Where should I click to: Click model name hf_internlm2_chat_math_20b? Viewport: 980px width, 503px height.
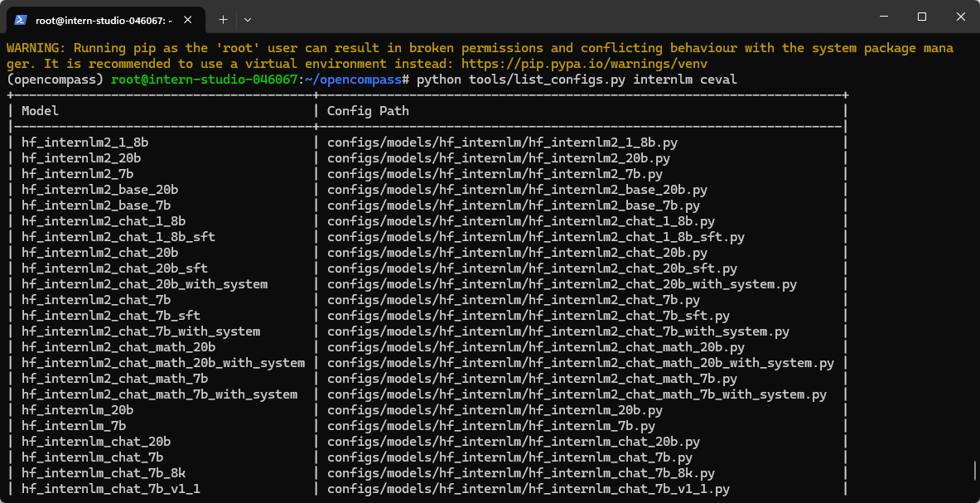(x=118, y=346)
